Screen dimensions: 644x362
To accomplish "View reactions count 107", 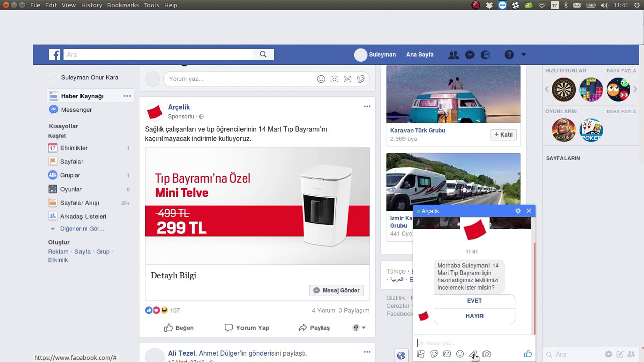I will pyautogui.click(x=175, y=311).
